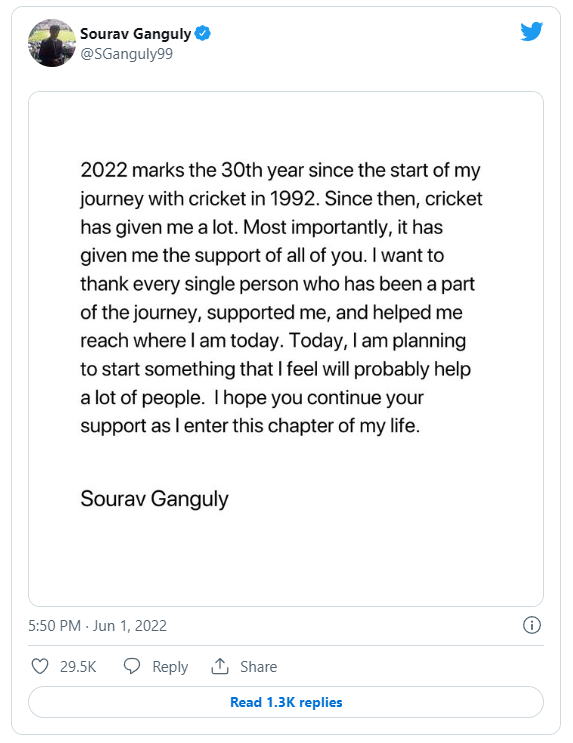Click the line "has given me a lot"
Viewport: 573px width, 743px height.
pos(262,227)
